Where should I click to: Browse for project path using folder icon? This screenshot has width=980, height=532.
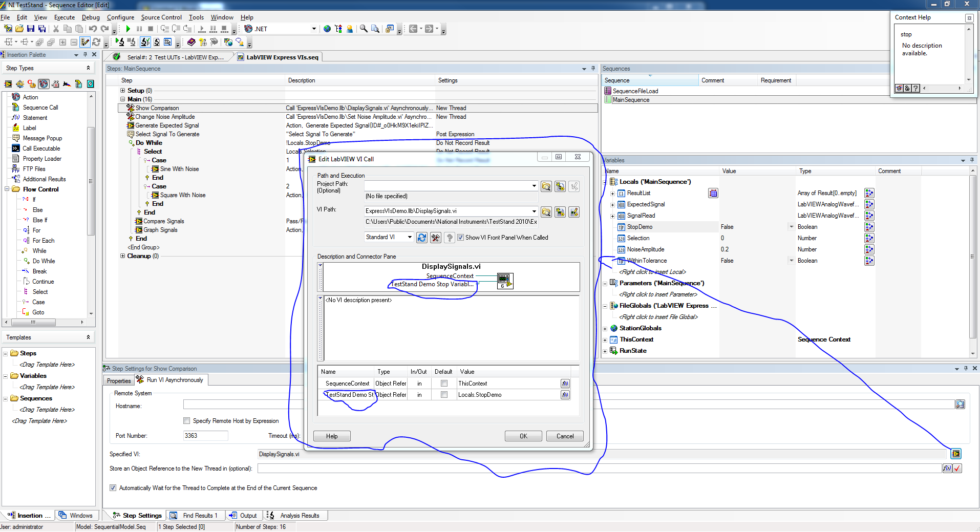546,186
